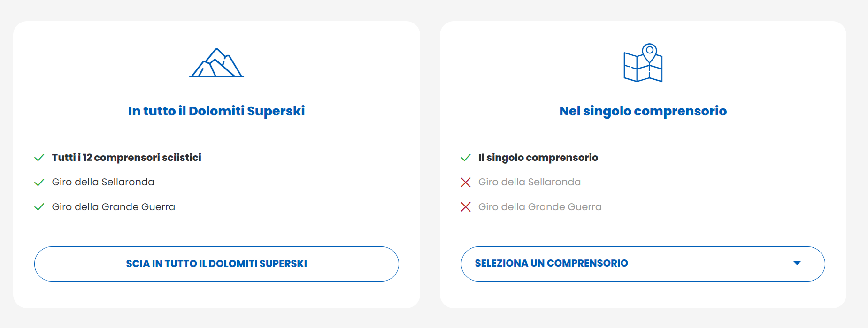Click Scia in tutto il Dolomiti Superski button
868x328 pixels.
[x=216, y=264]
